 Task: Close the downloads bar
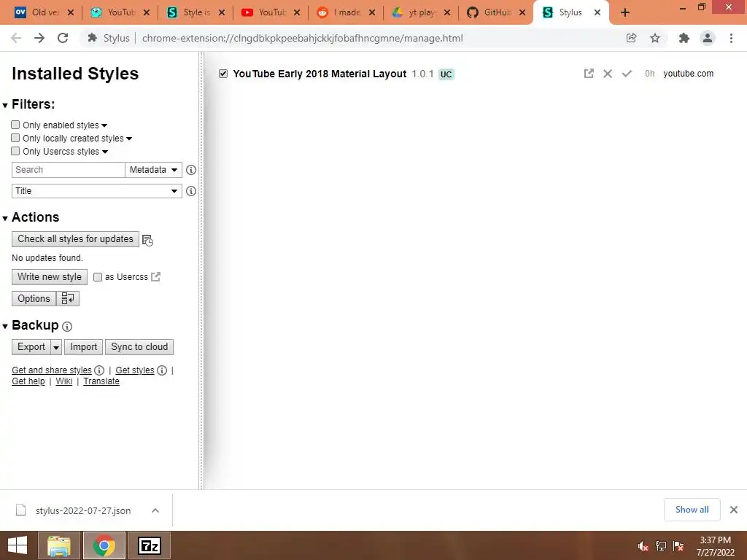[x=734, y=510]
